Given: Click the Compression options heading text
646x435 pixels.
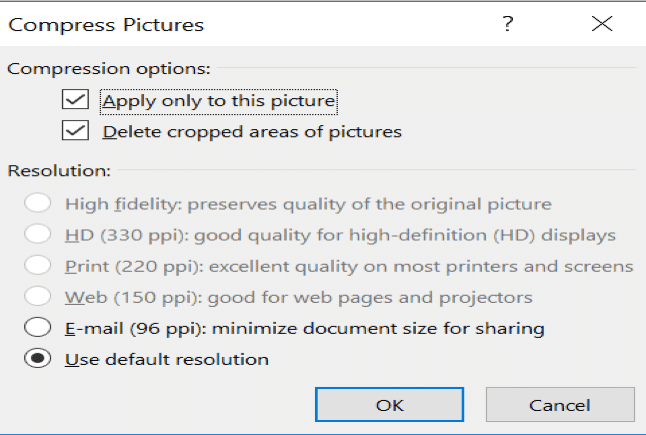Looking at the screenshot, I should click(x=109, y=68).
